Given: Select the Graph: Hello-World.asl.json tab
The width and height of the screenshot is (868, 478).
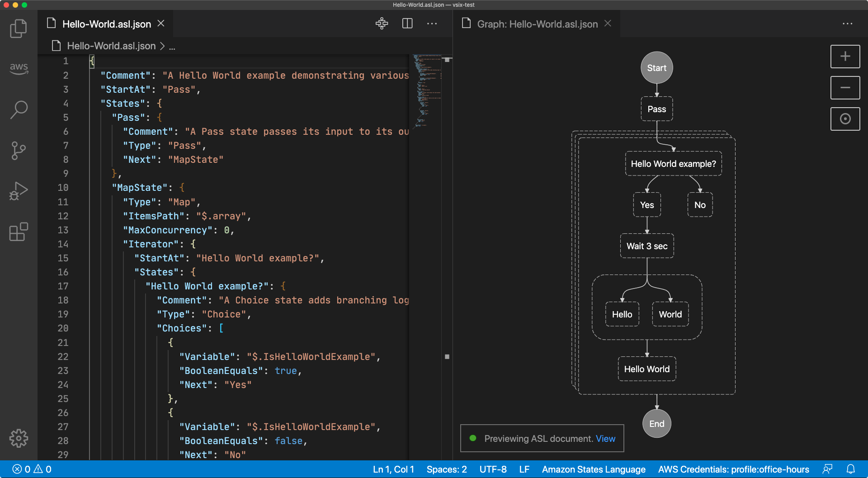Looking at the screenshot, I should pyautogui.click(x=537, y=24).
